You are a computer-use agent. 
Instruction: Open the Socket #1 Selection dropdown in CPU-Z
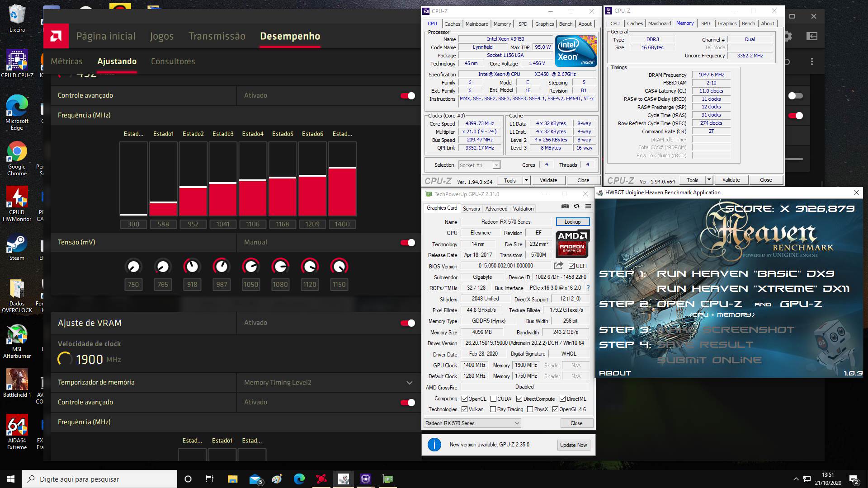[x=479, y=165]
